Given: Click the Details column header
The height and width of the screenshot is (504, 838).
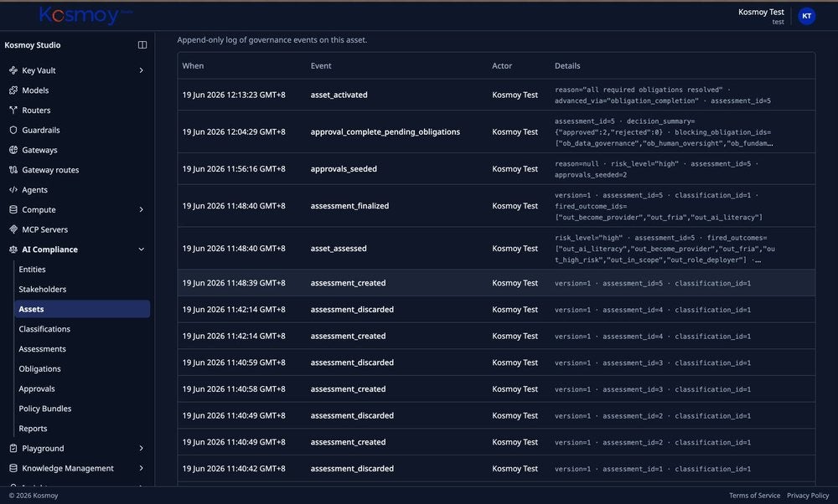Looking at the screenshot, I should pos(567,65).
